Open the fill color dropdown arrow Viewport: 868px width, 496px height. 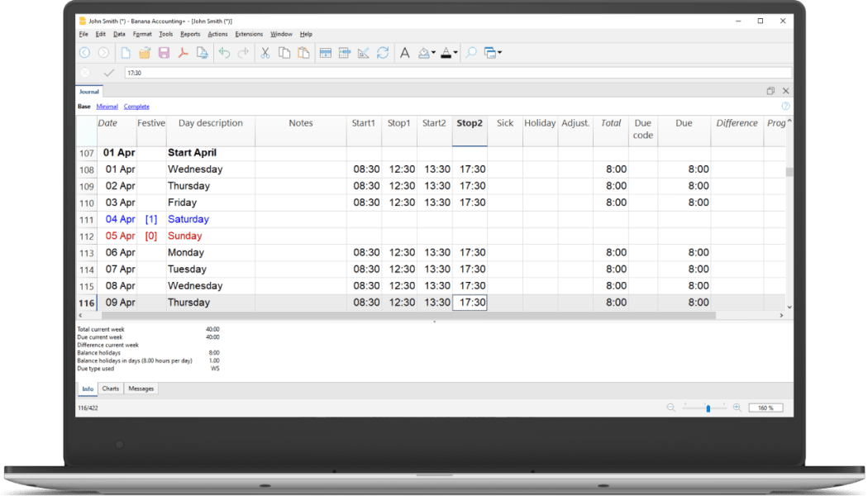(432, 52)
